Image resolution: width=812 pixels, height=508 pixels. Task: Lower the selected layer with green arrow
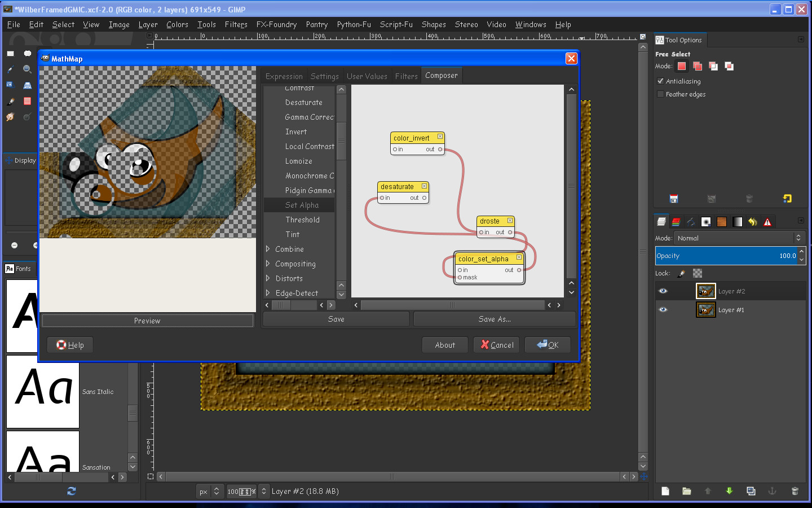click(729, 491)
